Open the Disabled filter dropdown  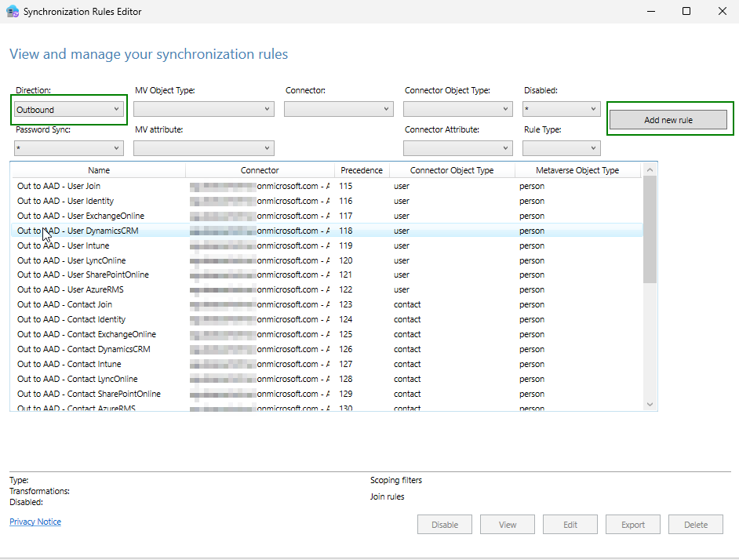pos(562,109)
